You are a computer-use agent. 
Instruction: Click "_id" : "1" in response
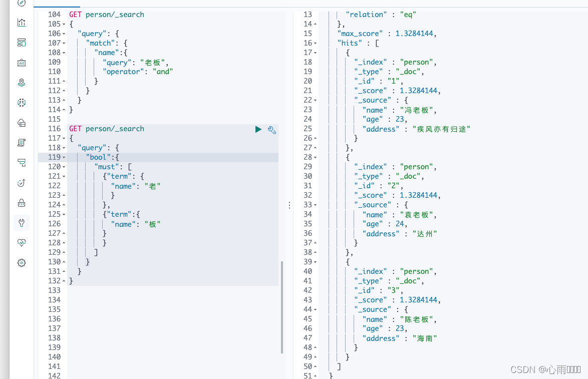click(378, 81)
